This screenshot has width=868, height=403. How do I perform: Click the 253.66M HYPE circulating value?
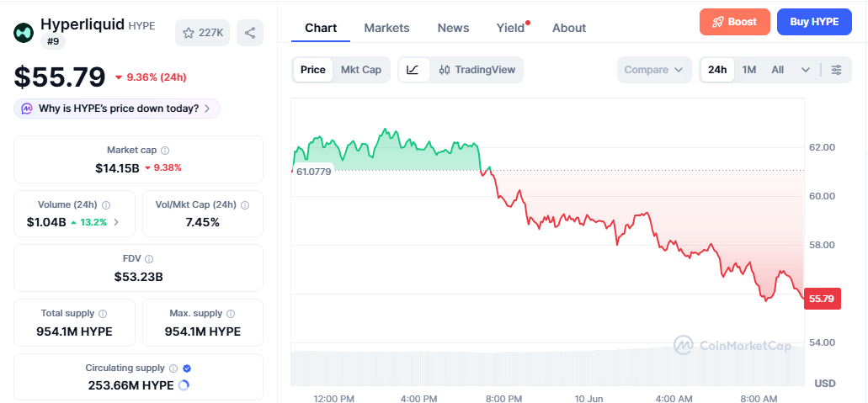click(130, 385)
